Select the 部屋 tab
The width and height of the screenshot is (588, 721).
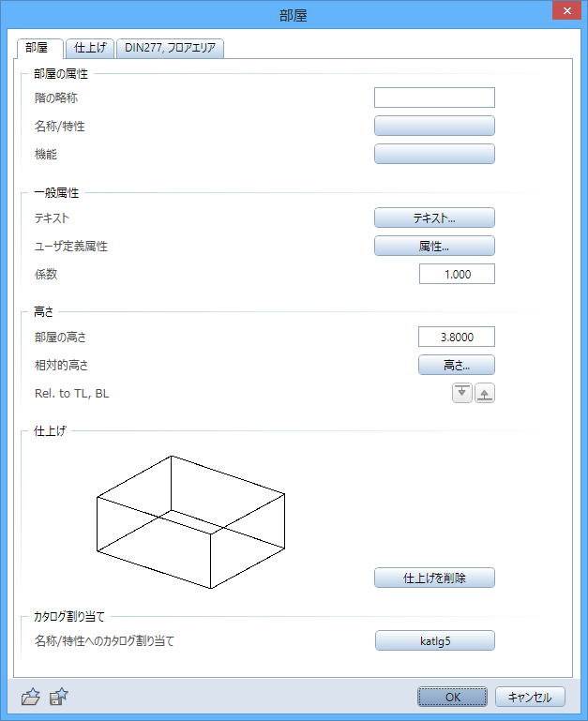(40, 48)
